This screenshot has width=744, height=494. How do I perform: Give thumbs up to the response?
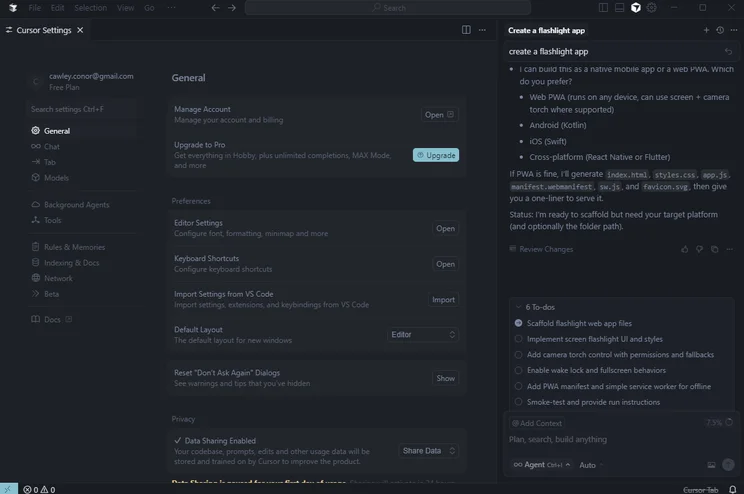[x=685, y=249]
